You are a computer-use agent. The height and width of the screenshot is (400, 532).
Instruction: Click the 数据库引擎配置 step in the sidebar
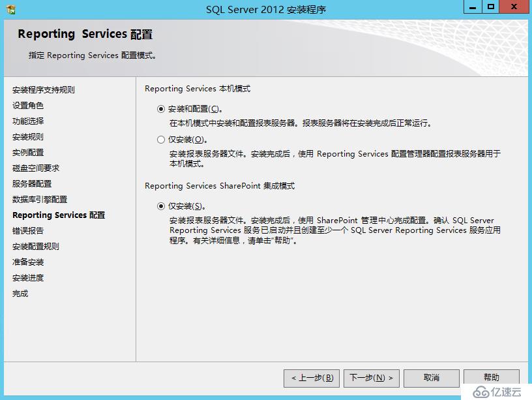click(40, 199)
